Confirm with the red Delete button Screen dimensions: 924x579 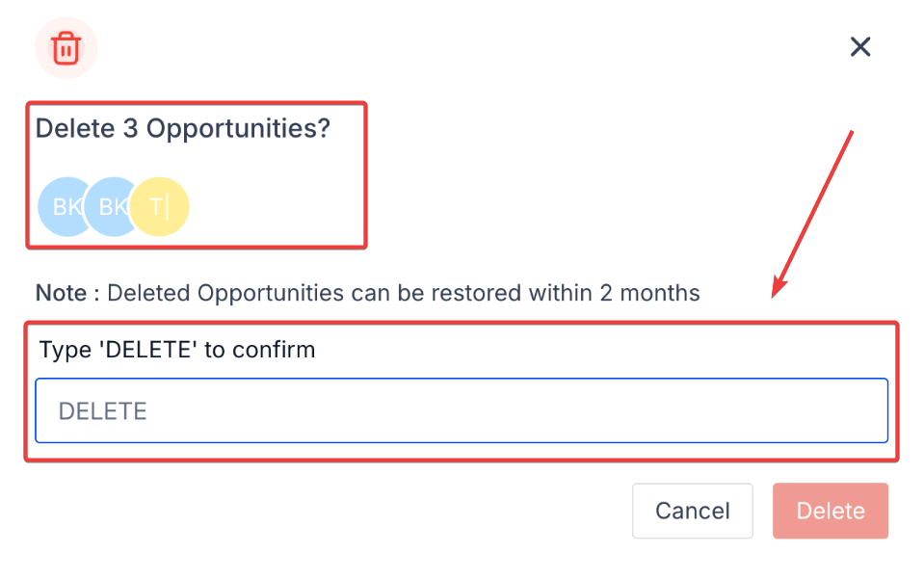tap(830, 511)
